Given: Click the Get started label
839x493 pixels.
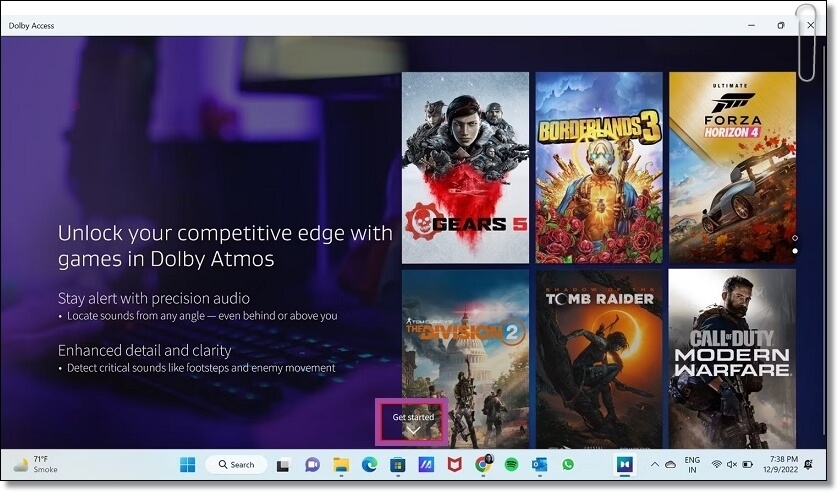Looking at the screenshot, I should click(413, 417).
